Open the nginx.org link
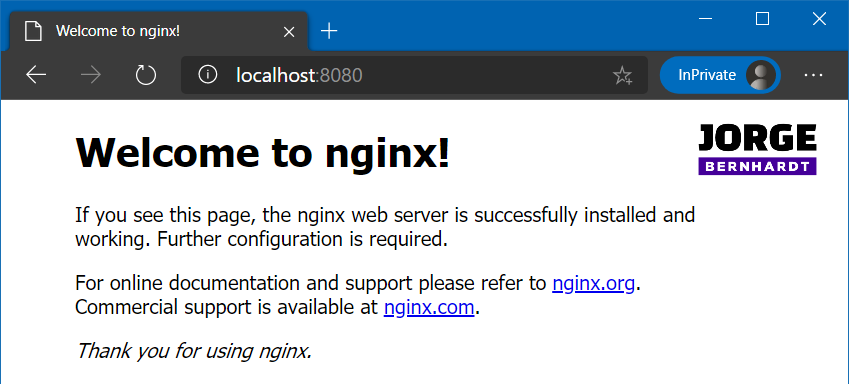The image size is (849, 384). coord(593,283)
